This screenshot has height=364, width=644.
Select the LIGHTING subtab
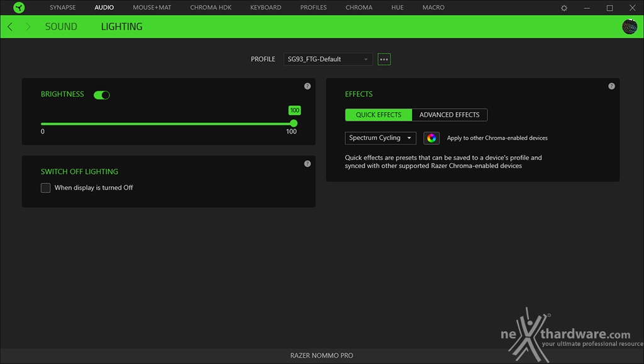coord(121,26)
